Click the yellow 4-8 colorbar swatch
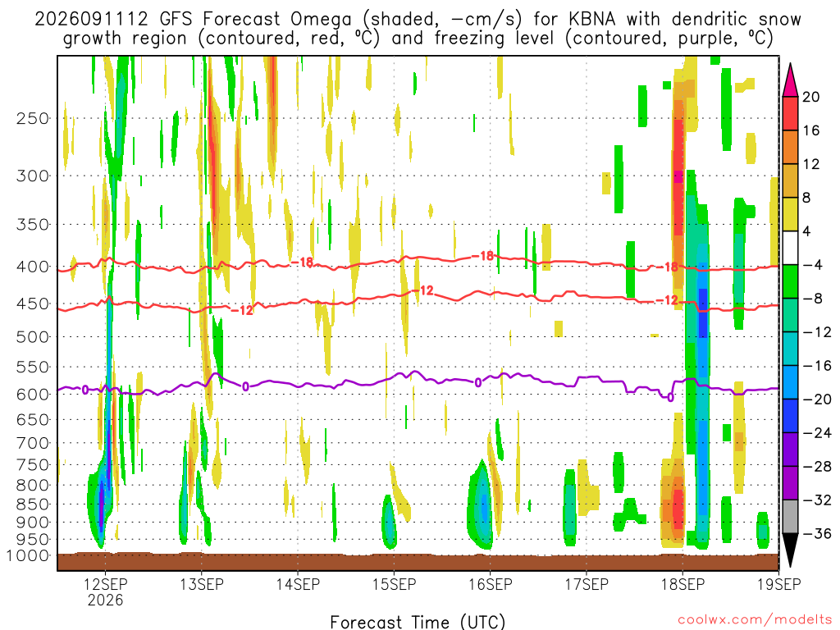Image resolution: width=840 pixels, height=630 pixels. coord(790,214)
